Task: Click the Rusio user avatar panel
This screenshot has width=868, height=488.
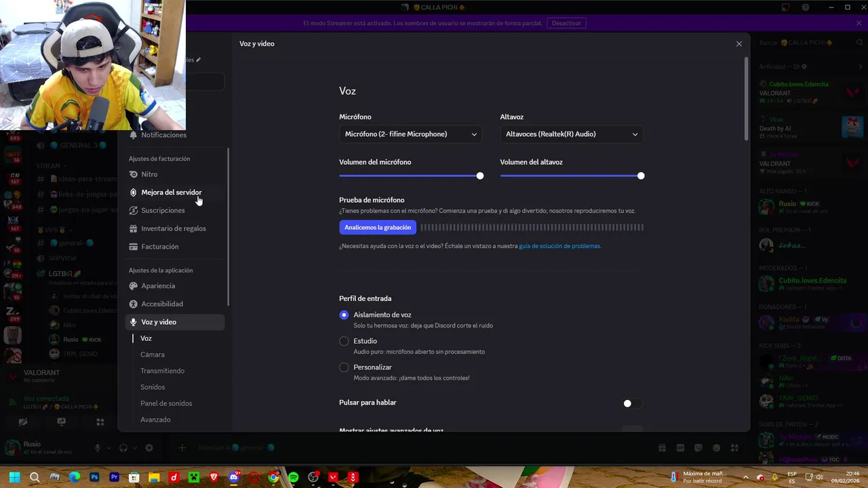Action: point(44,448)
